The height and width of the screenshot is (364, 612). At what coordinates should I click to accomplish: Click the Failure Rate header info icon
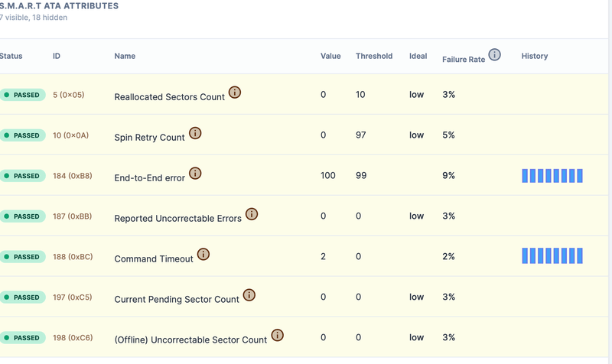click(x=494, y=54)
